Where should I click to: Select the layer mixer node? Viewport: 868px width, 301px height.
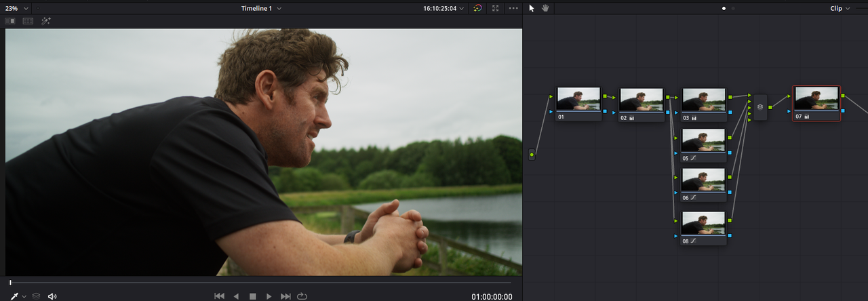click(760, 107)
